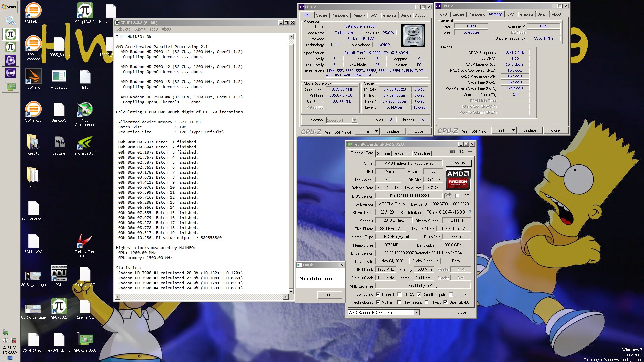Click BIOS share/export arrow icon in GPU-Z
Viewport: 644px width, 362px height.
click(448, 196)
